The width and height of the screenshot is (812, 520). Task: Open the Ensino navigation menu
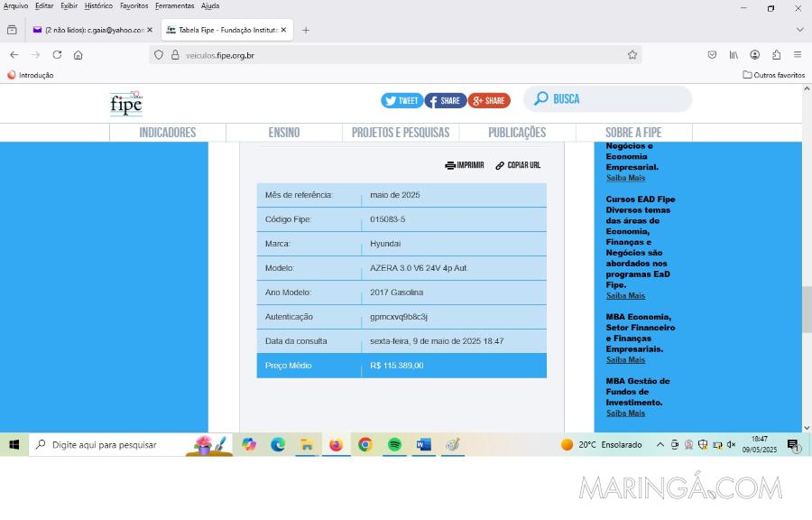point(284,133)
